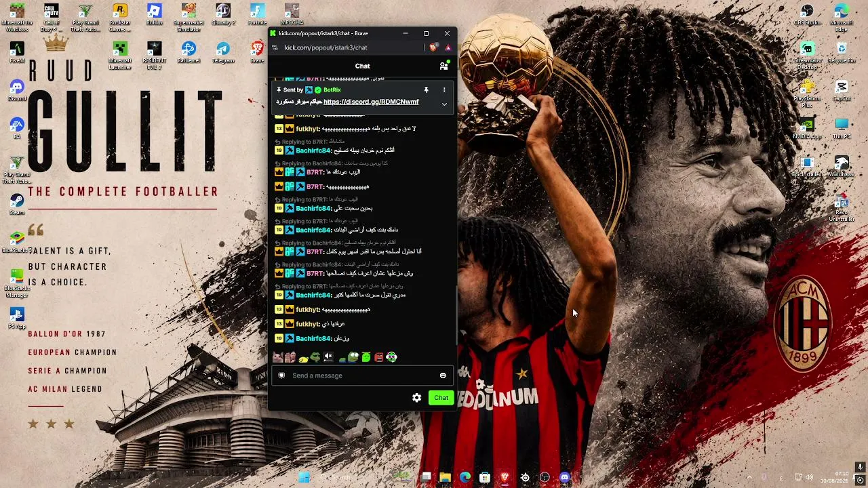Open Chivalry 2 desktop shortcut
This screenshot has width=868, height=488.
coord(223,15)
